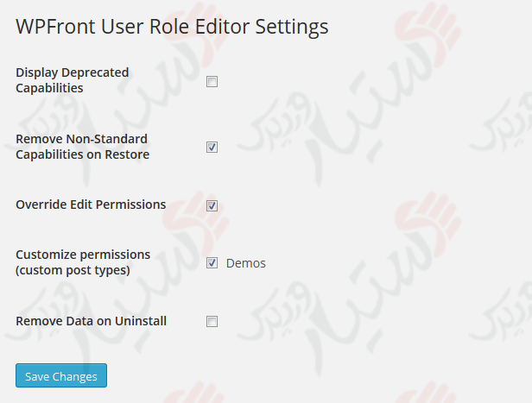The image size is (532, 403).
Task: Uncheck the Override Edit Permissions checkbox
Action: click(212, 205)
